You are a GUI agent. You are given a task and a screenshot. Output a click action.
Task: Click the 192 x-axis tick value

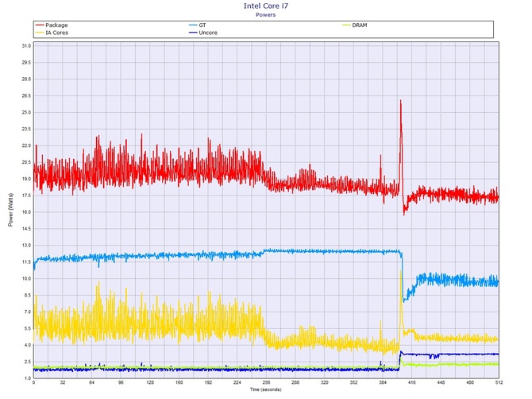208,382
